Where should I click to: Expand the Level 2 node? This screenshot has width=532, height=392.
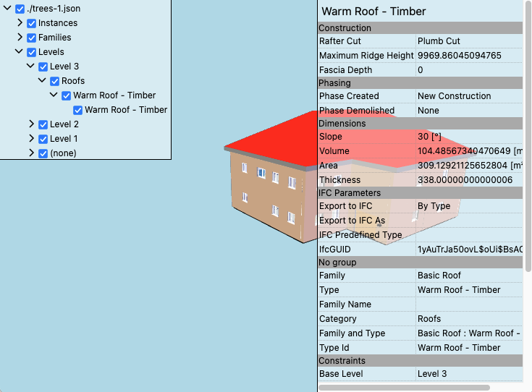coord(31,124)
